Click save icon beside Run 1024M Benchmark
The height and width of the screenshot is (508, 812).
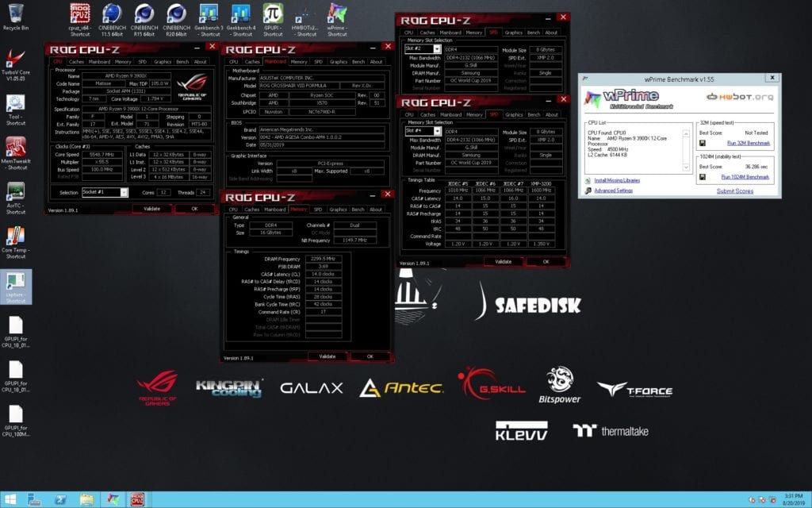coord(703,177)
